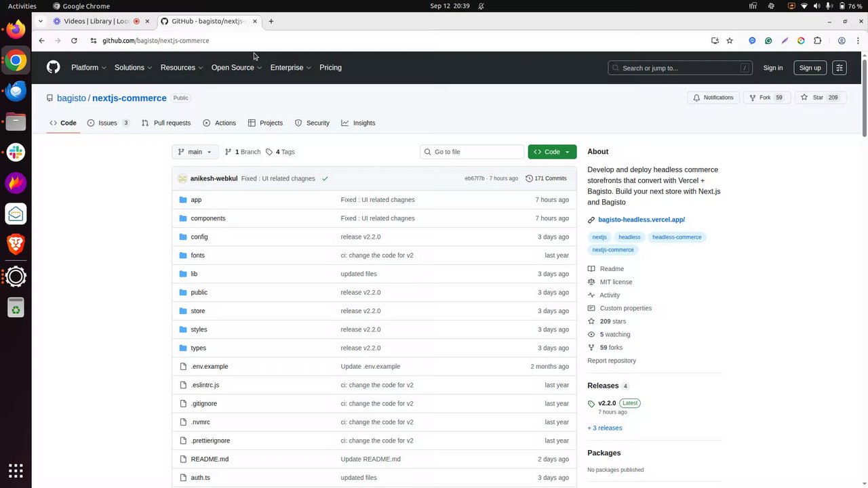The height and width of the screenshot is (488, 868).
Task: Click the GitHub Octocat logo
Action: pyautogui.click(x=53, y=67)
